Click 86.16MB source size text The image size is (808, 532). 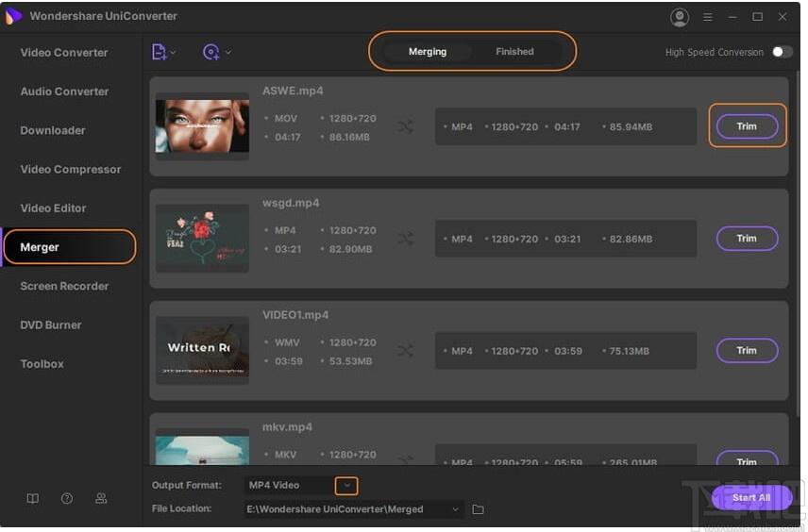pos(349,138)
